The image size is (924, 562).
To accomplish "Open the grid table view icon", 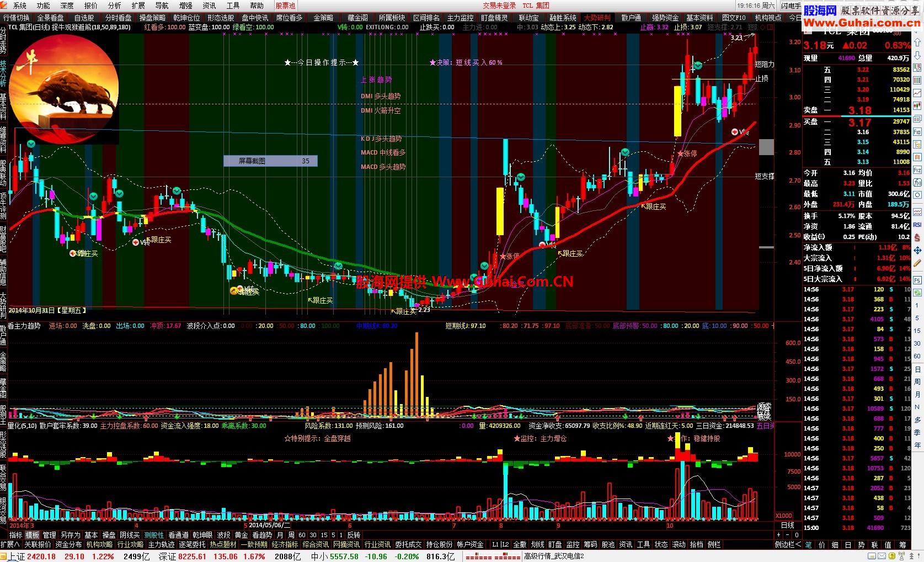I will [x=917, y=79].
